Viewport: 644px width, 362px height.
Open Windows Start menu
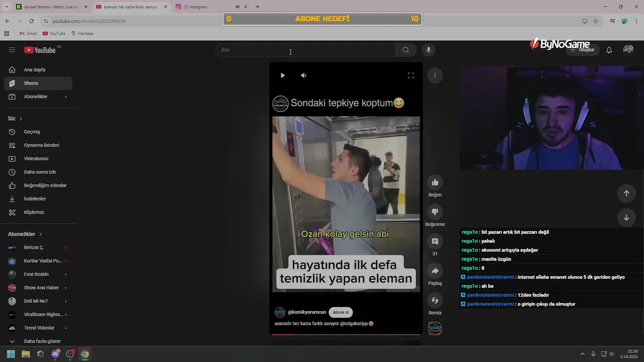tap(11, 354)
